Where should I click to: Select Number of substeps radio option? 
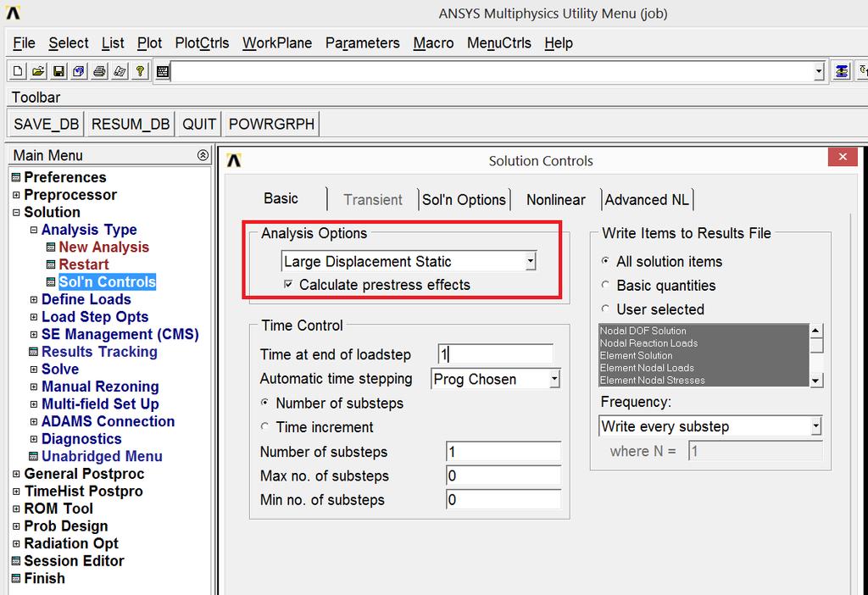[x=264, y=403]
